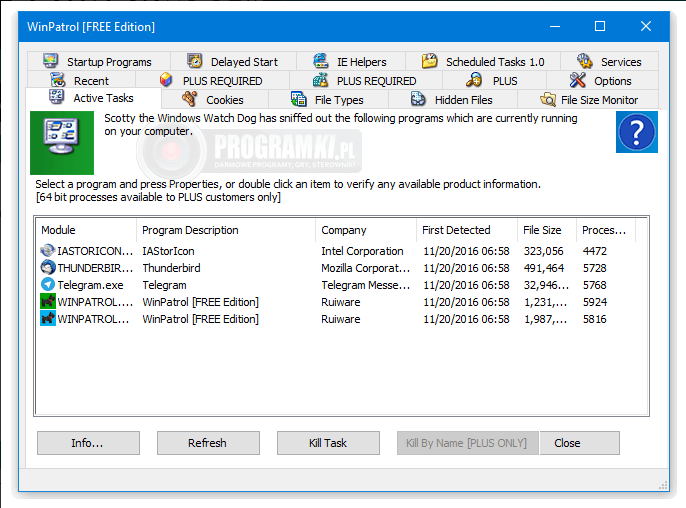The width and height of the screenshot is (686, 508).
Task: Click the Active Tasks tab icon
Action: [56, 97]
